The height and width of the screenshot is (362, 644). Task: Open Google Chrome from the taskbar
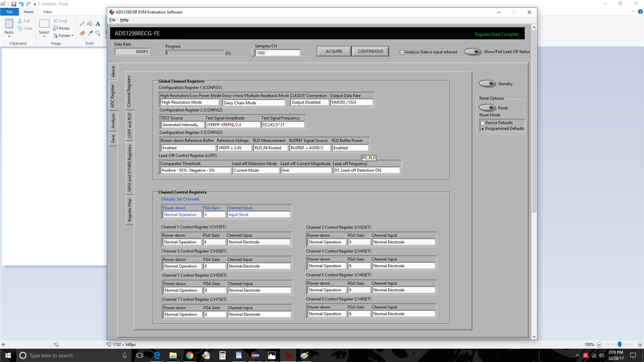click(190, 355)
